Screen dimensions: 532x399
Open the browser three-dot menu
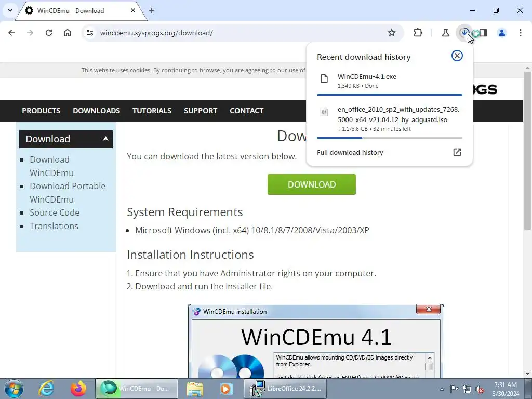521,33
